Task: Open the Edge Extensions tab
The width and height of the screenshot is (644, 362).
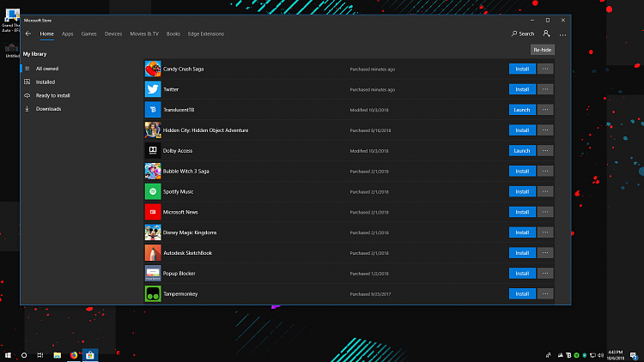Action: [206, 33]
